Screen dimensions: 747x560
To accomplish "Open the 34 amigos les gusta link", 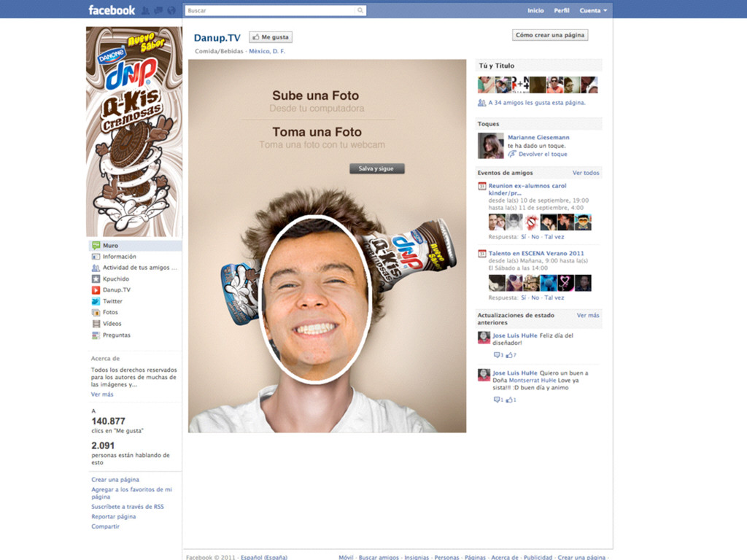I will click(536, 102).
